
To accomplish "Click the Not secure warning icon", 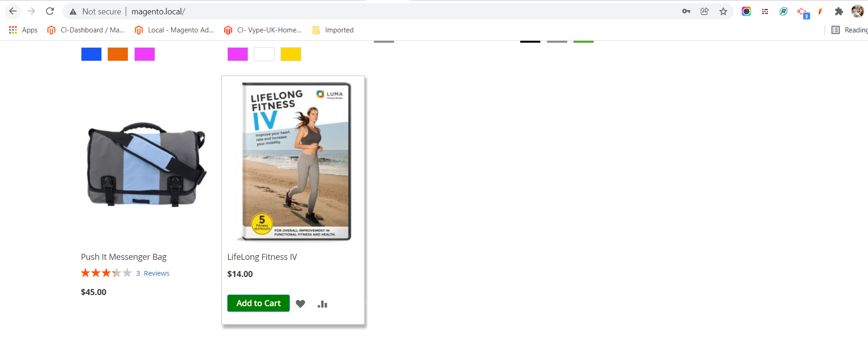I will point(73,12).
